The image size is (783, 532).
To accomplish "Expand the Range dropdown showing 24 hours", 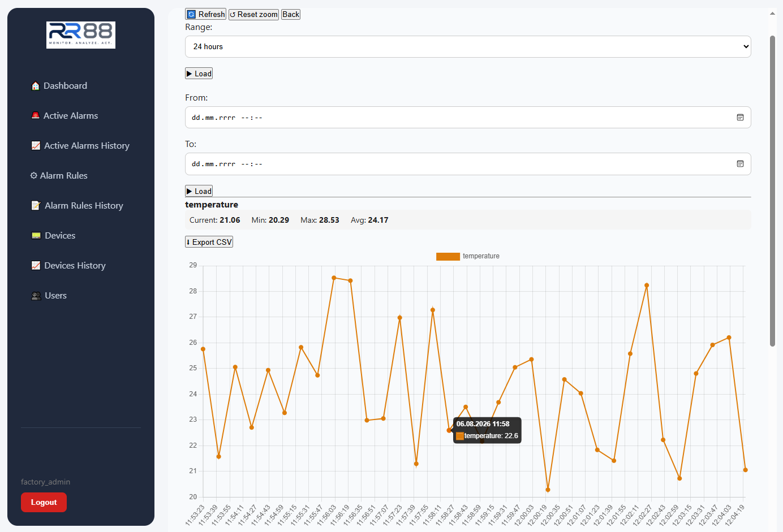I will [x=468, y=46].
